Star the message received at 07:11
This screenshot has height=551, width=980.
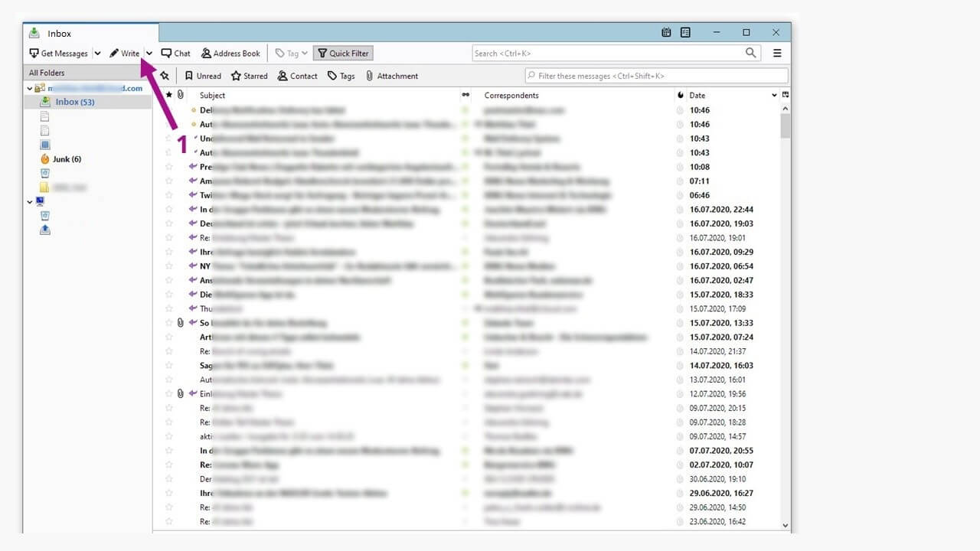(169, 181)
